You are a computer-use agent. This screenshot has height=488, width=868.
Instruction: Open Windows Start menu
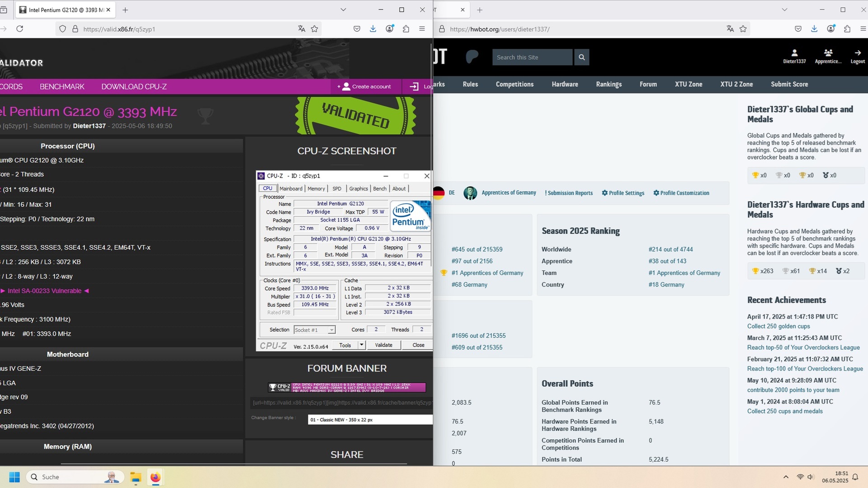pyautogui.click(x=14, y=477)
